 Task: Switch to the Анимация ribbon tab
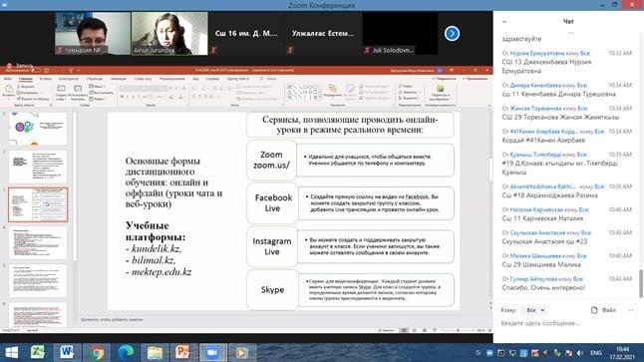coord(119,79)
